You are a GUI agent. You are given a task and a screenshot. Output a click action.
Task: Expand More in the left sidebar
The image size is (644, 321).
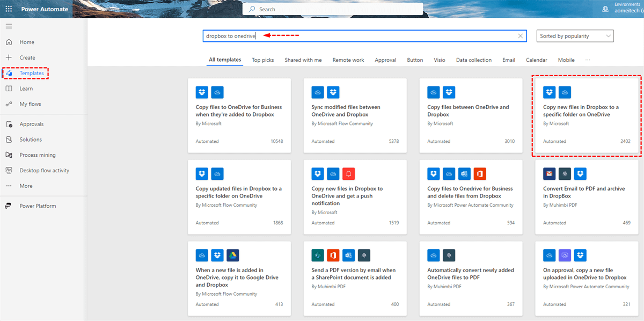26,186
